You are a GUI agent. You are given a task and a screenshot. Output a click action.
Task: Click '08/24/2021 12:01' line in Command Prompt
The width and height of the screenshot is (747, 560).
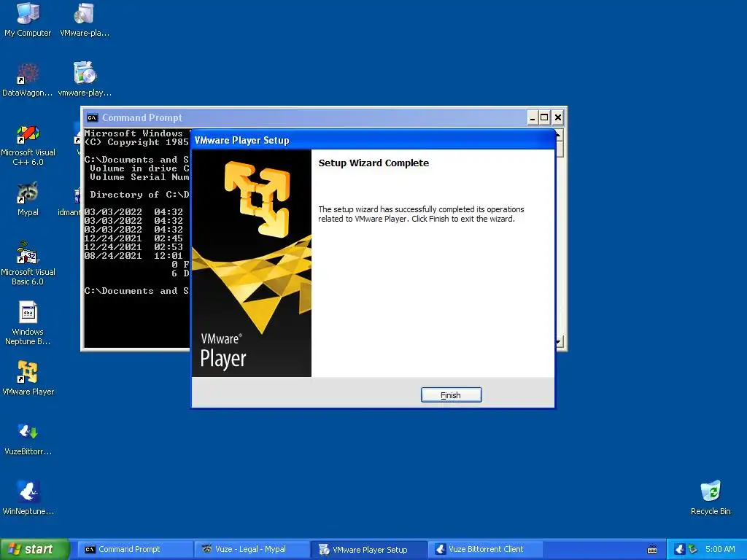point(133,256)
